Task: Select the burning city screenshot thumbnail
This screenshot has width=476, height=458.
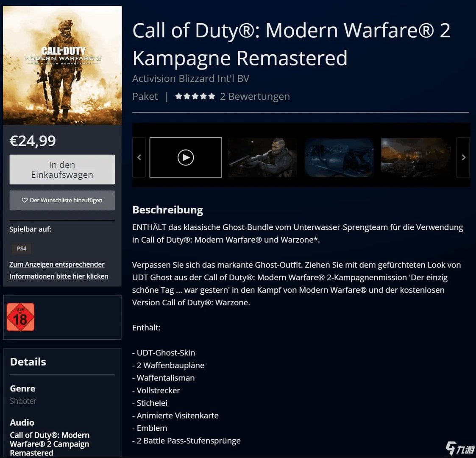Action: (x=415, y=157)
